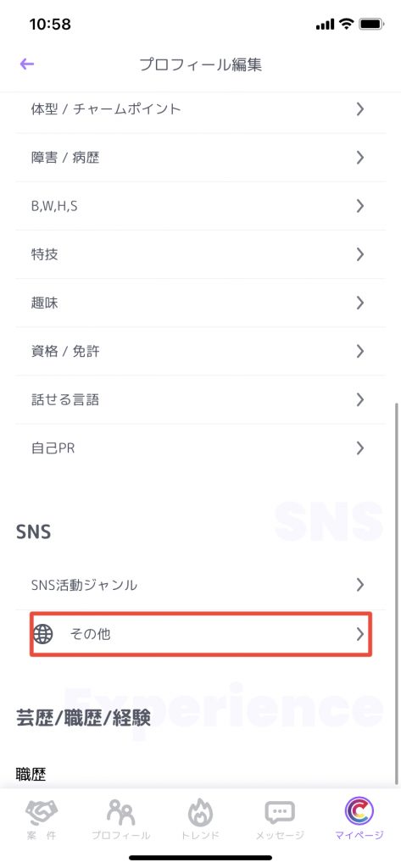401x868 pixels.
Task: Open the メッセージ chat bubble icon
Action: 280,812
